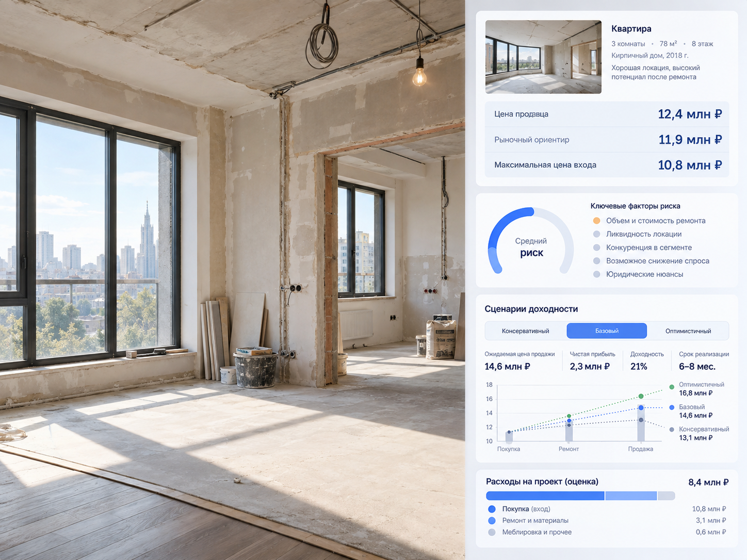Open the apartment thumbnail photo in the card
This screenshot has width=747, height=560.
pyautogui.click(x=543, y=57)
